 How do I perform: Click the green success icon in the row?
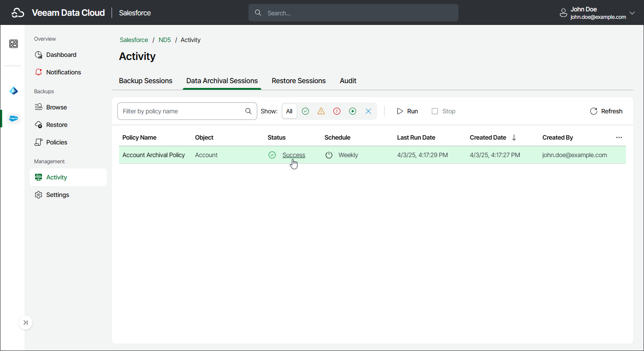click(x=272, y=155)
